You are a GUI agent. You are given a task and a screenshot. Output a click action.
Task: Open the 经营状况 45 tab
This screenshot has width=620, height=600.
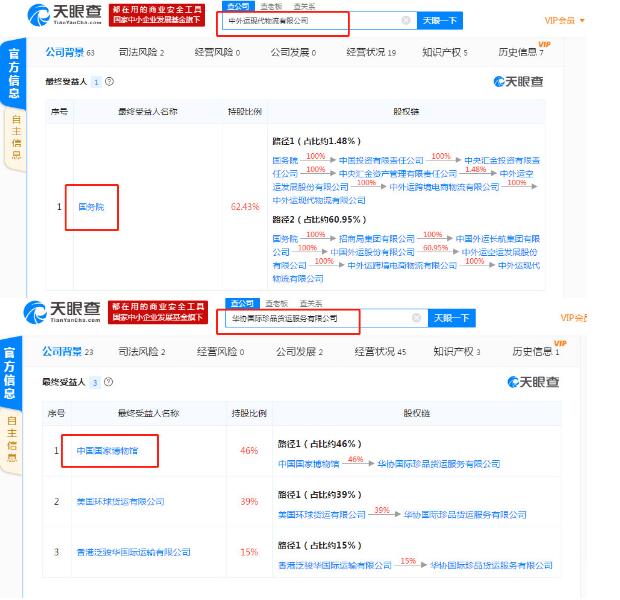tap(380, 352)
